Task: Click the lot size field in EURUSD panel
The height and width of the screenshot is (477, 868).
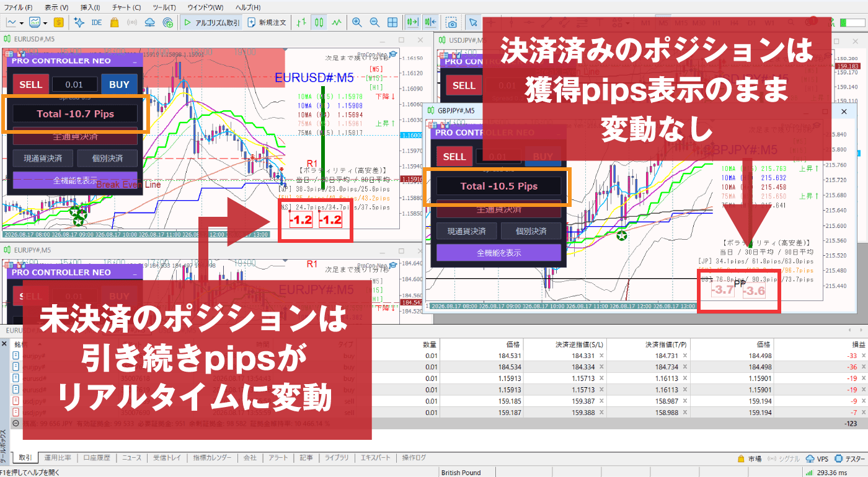Action: click(75, 85)
